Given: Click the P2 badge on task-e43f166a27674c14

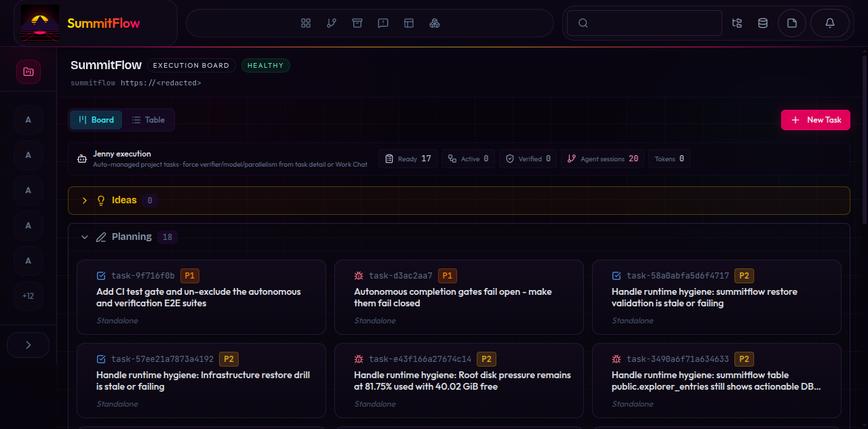Looking at the screenshot, I should pos(486,359).
